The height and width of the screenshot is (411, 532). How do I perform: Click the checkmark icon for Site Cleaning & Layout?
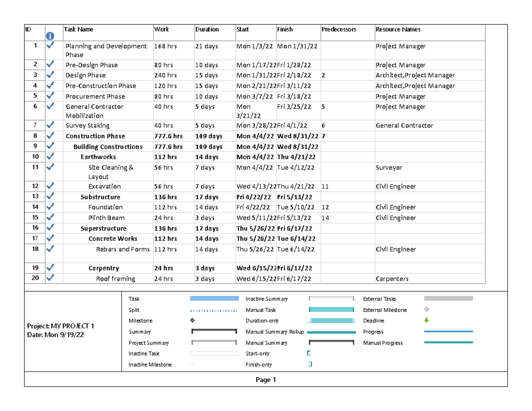pyautogui.click(x=50, y=167)
